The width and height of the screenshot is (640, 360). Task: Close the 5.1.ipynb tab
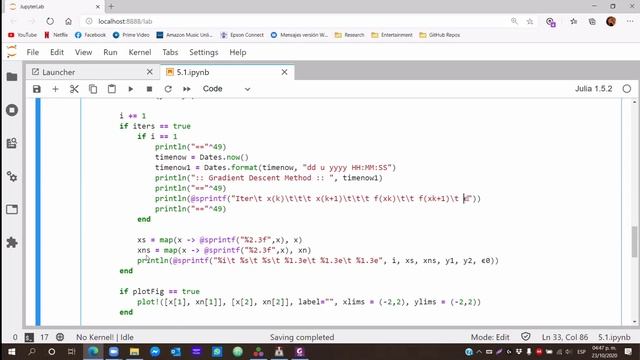pos(284,72)
